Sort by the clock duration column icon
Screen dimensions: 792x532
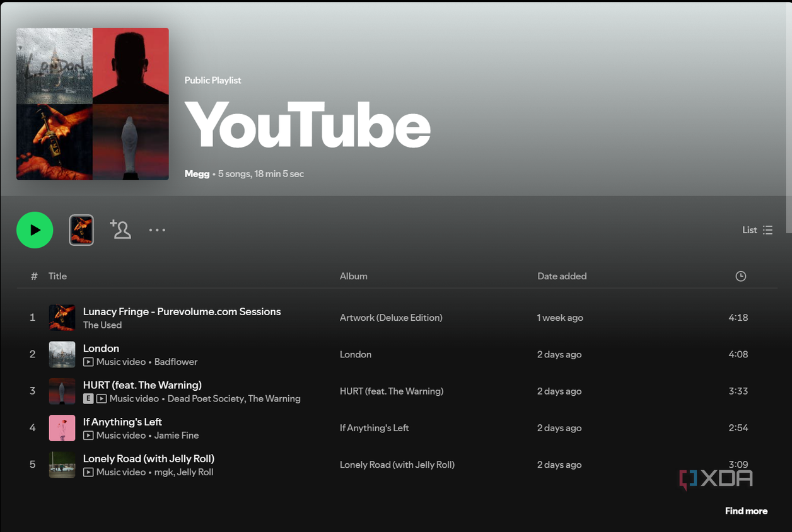click(741, 276)
